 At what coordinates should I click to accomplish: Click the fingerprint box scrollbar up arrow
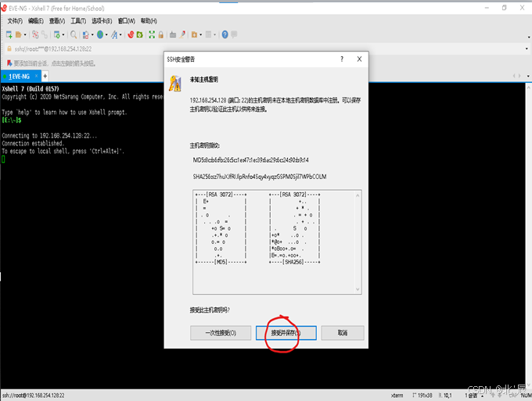tap(358, 195)
